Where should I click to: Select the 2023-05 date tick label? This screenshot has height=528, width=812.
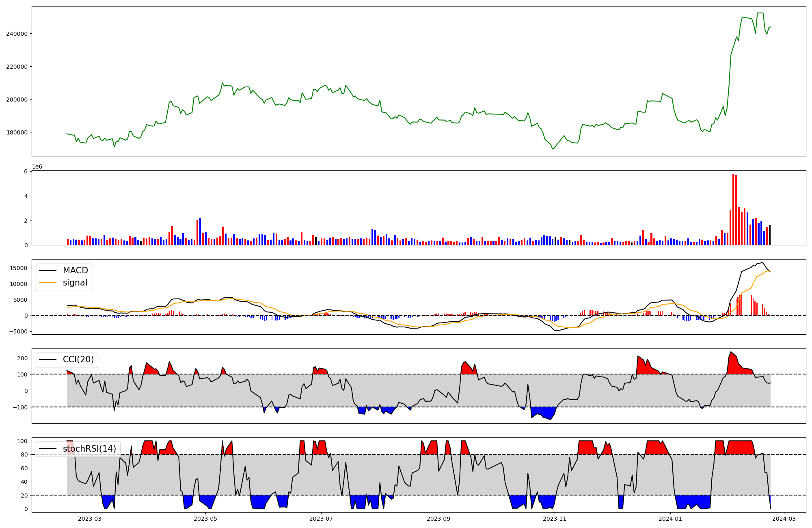pyautogui.click(x=205, y=519)
